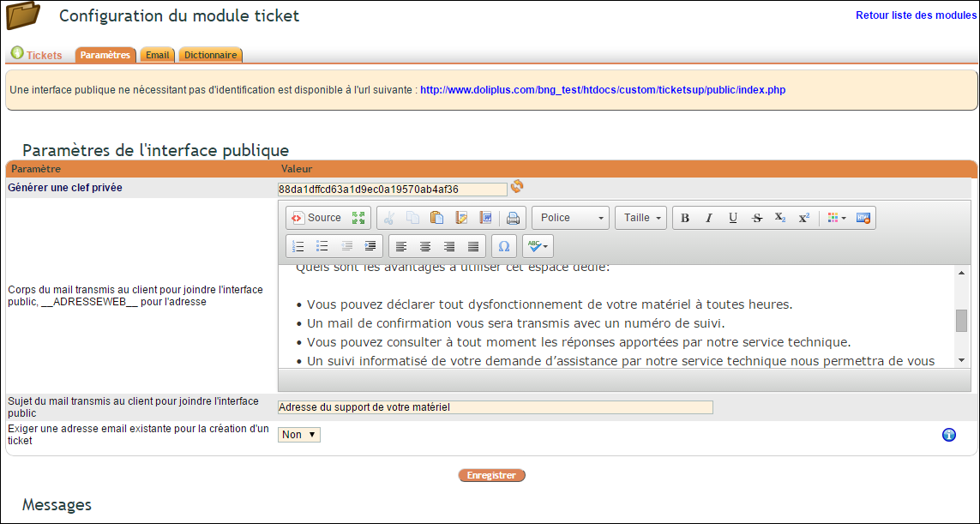Select Paste from Word icon

485,218
